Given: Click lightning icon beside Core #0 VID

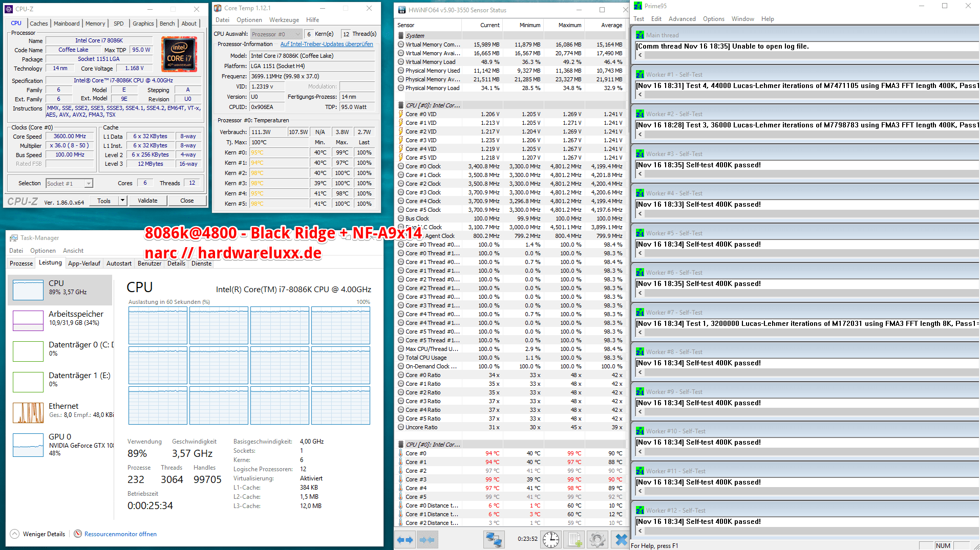Looking at the screenshot, I should point(401,114).
